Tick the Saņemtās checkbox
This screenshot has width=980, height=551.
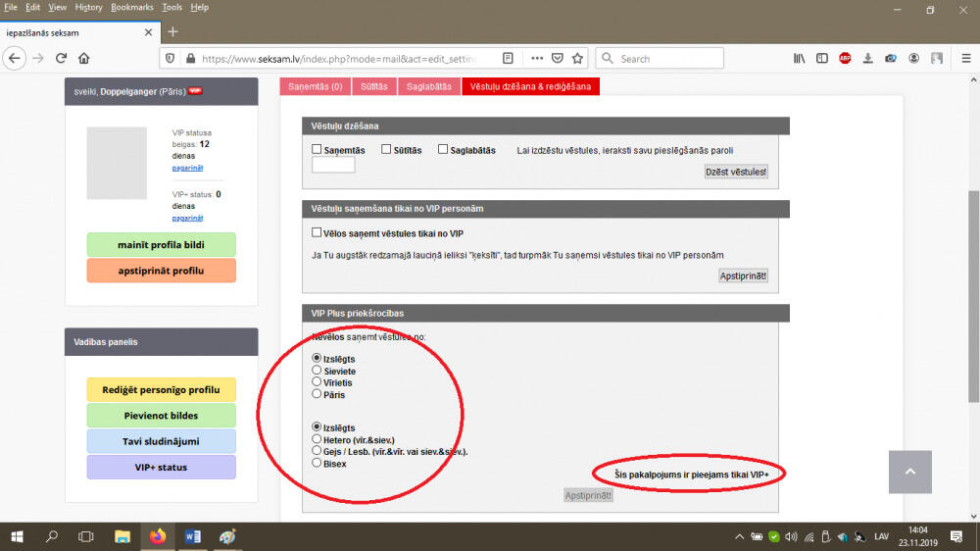[317, 150]
